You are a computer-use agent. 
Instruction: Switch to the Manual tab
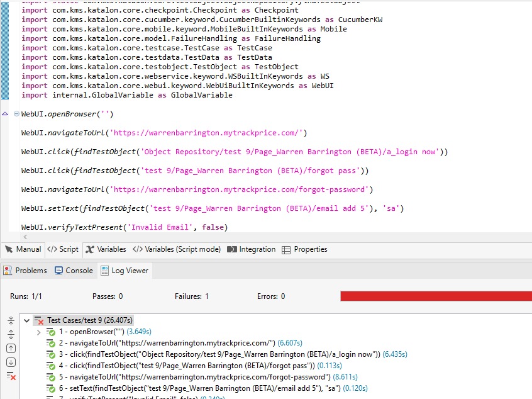[23, 249]
